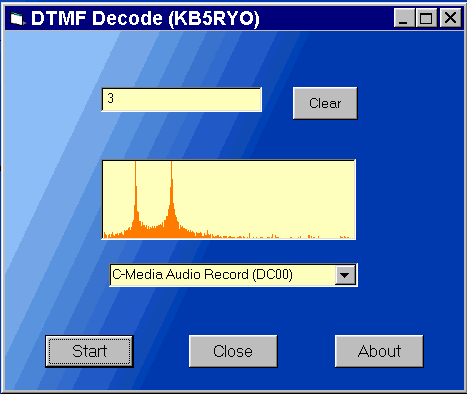Click the digit 3 in the output field
The image size is (467, 394).
pyautogui.click(x=111, y=98)
